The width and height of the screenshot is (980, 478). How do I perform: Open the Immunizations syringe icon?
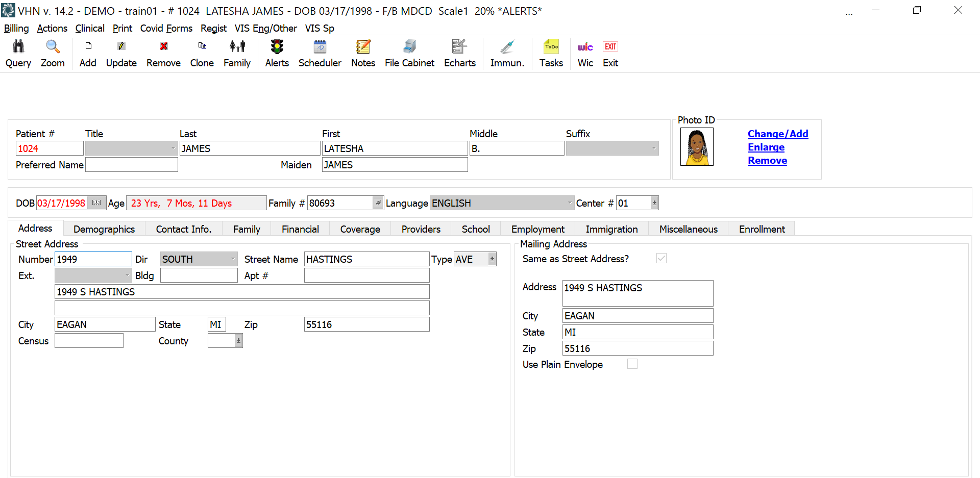click(507, 54)
